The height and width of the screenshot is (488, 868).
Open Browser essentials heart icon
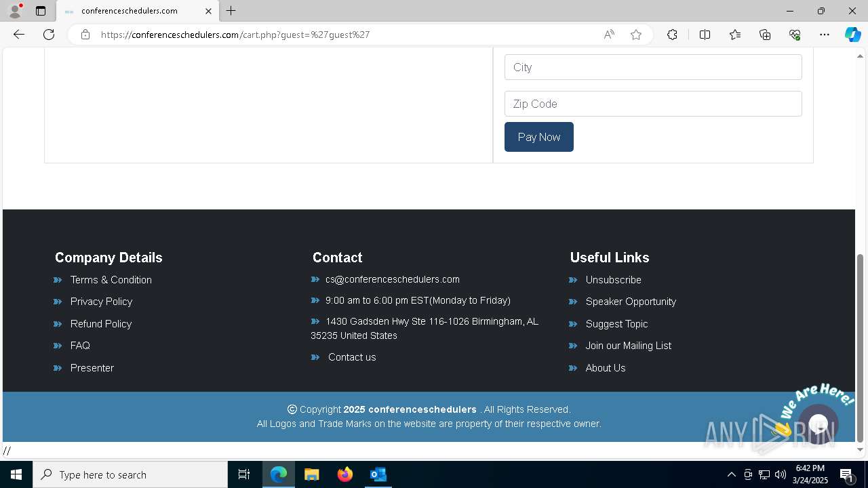tap(795, 35)
